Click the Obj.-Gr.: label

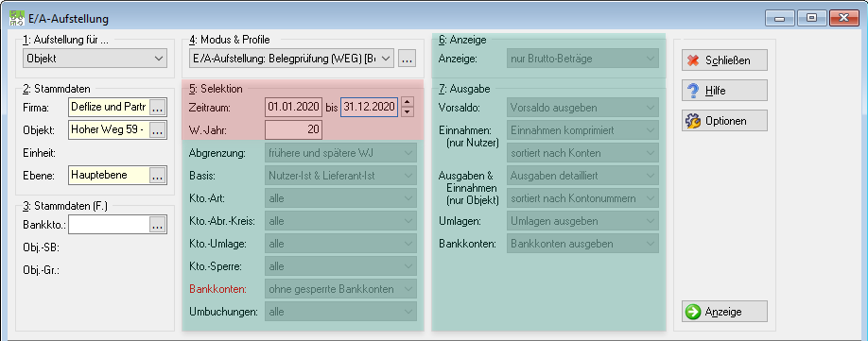[x=41, y=270]
